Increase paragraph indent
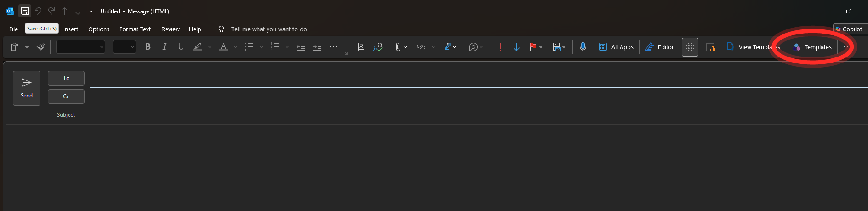The height and width of the screenshot is (211, 868). tap(317, 47)
